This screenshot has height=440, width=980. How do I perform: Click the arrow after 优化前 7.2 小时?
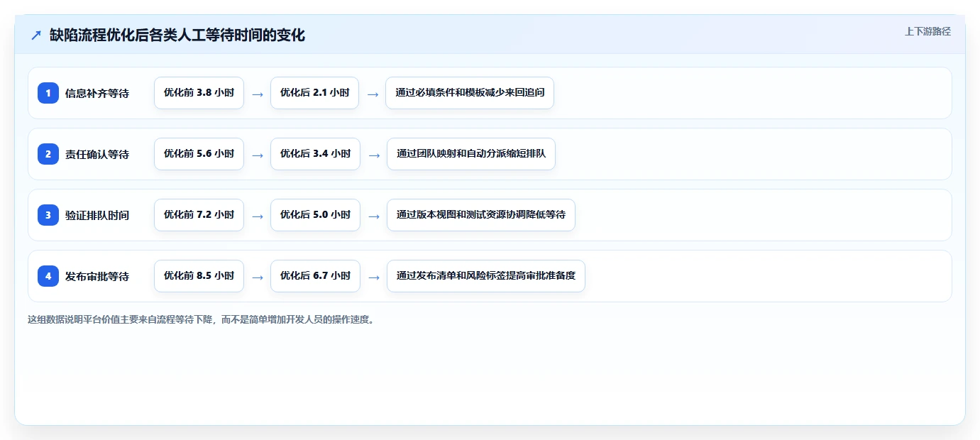pyautogui.click(x=258, y=216)
